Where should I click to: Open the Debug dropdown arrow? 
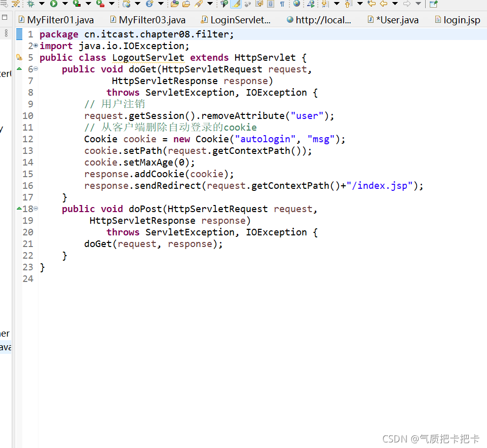(x=42, y=4)
